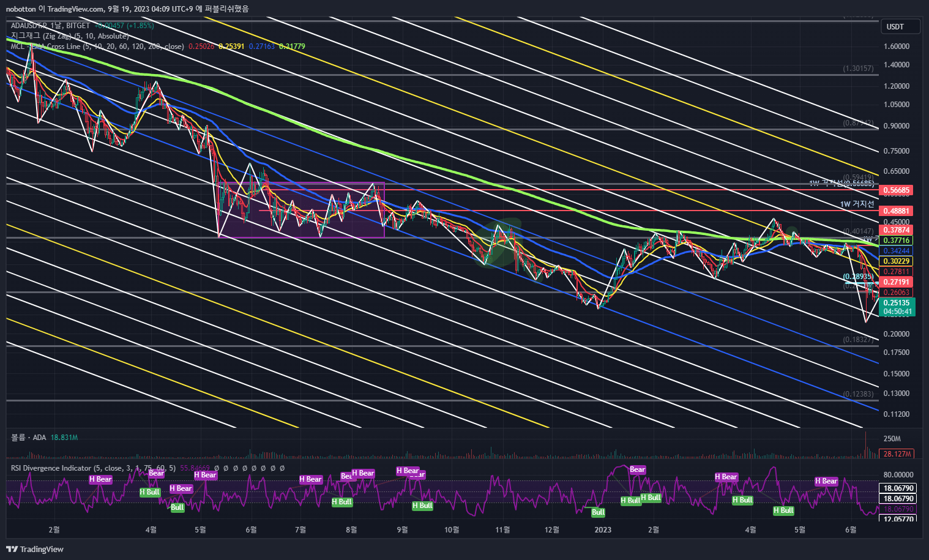Click the 250M volume axis tick
The image size is (929, 560).
coord(892,439)
